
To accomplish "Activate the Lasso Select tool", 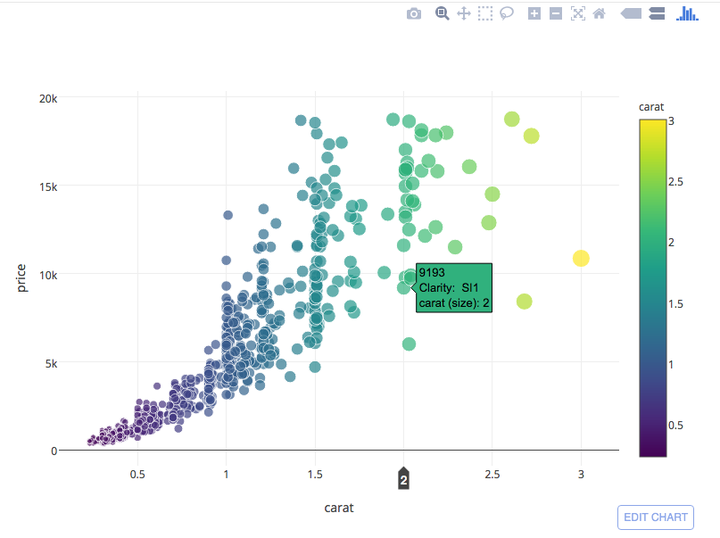I will click(506, 14).
